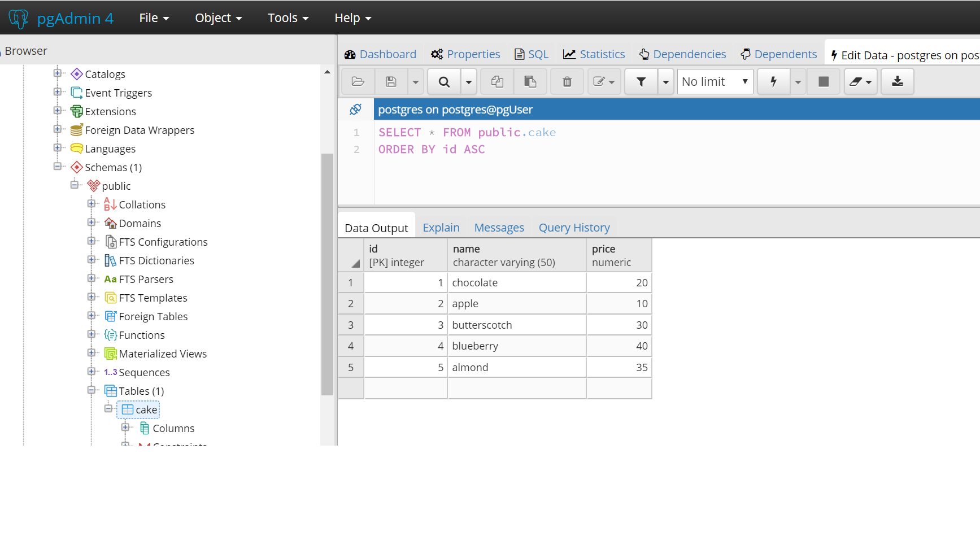Open the filter options dropdown arrow
Viewport: 980px width, 558px height.
pyautogui.click(x=666, y=82)
